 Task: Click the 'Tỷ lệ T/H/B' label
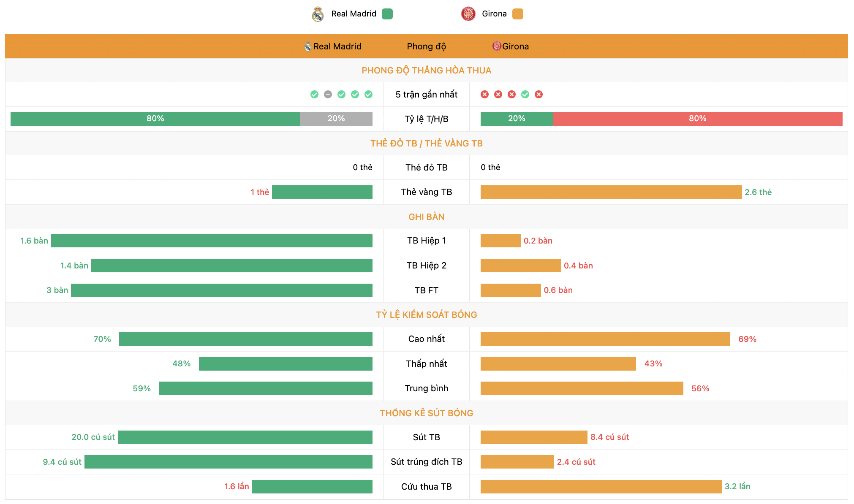(426, 119)
